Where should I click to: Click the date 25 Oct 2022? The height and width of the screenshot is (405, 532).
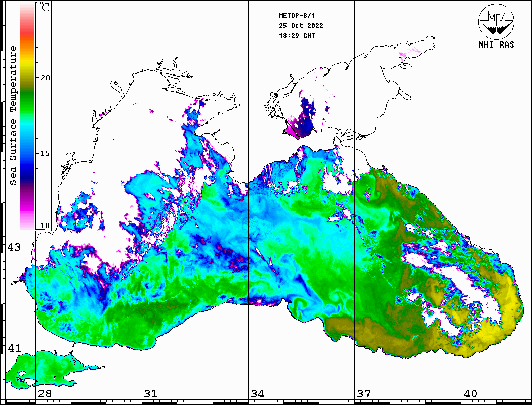click(301, 26)
